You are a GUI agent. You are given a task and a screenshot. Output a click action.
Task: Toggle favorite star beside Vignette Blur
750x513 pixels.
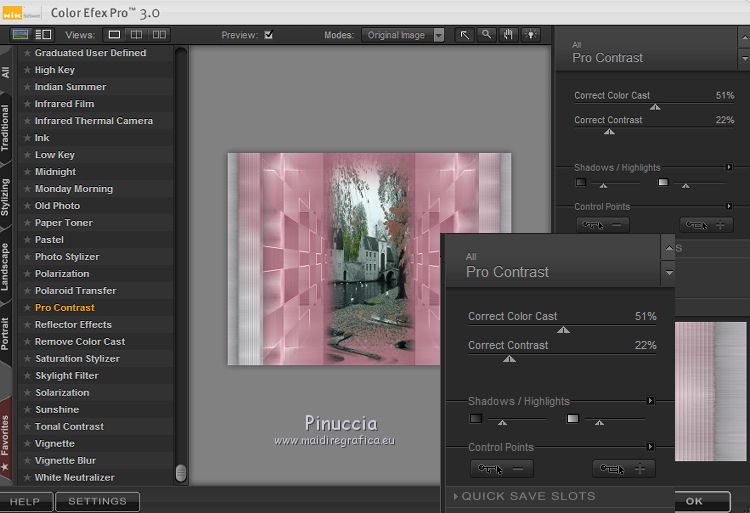(27, 461)
